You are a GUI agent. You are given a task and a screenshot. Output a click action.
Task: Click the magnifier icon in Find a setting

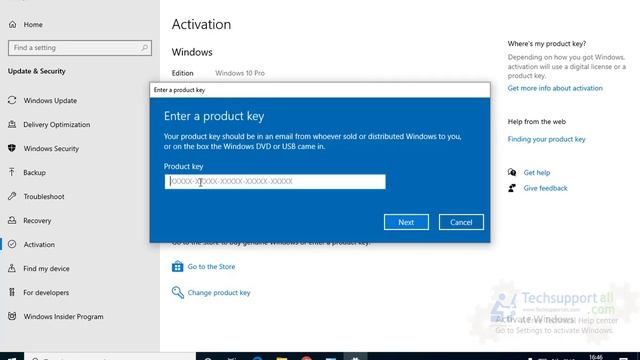click(x=144, y=48)
